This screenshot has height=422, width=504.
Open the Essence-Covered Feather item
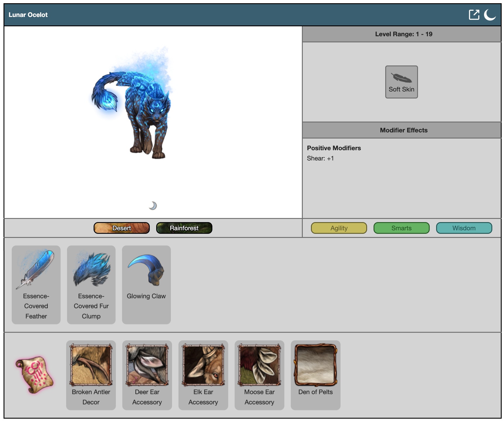pyautogui.click(x=36, y=284)
